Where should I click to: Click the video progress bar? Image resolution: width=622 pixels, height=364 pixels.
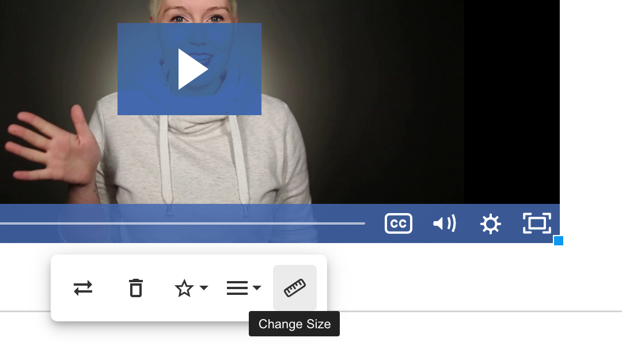(x=183, y=223)
